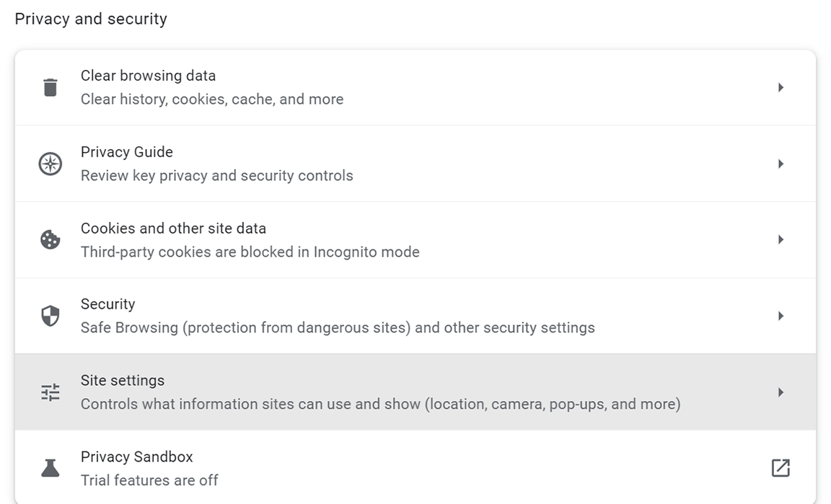
Task: Expand the Privacy Guide arrow
Action: pos(781,164)
